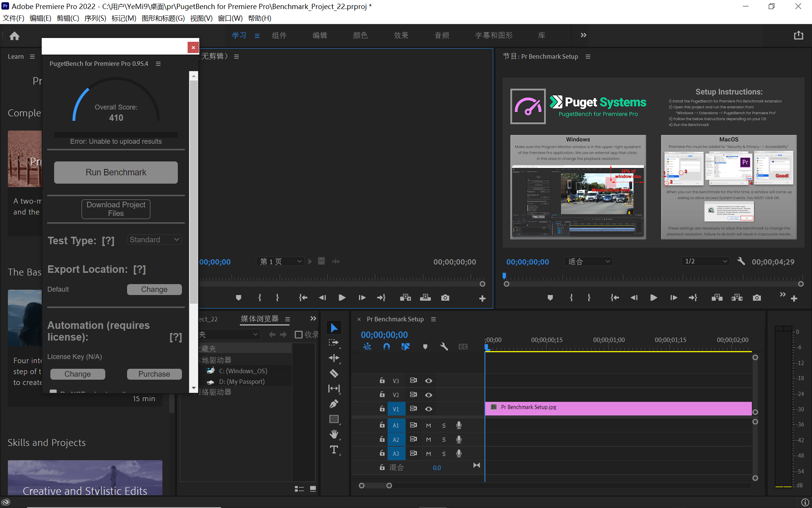Export frame camera icon in Program Monitor
Image resolution: width=812 pixels, height=508 pixels.
tap(757, 298)
